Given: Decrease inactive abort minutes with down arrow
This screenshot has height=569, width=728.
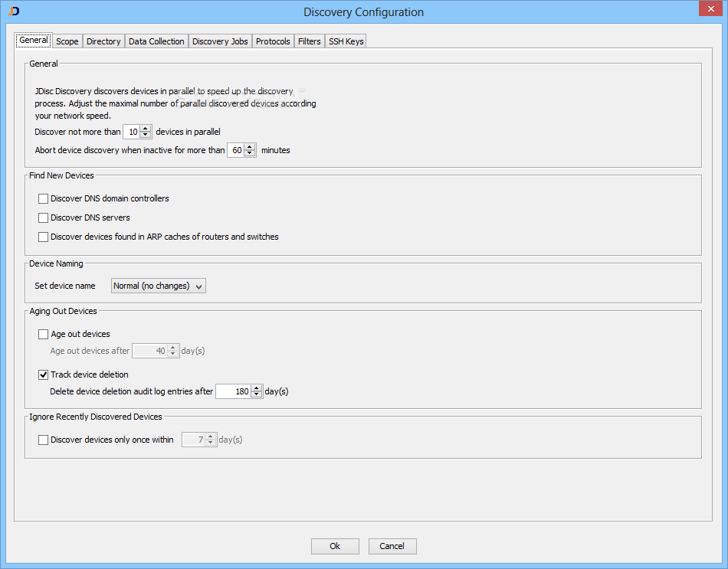Looking at the screenshot, I should [x=250, y=154].
